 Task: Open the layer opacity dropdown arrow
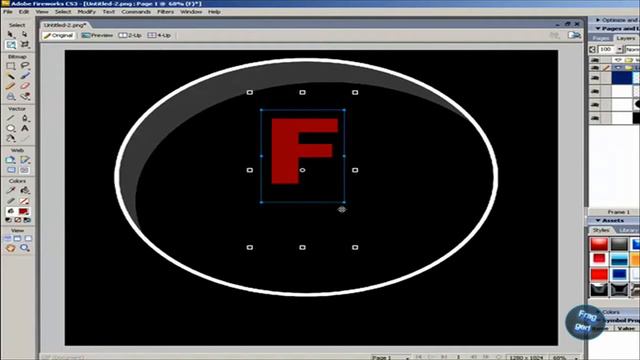[619, 49]
